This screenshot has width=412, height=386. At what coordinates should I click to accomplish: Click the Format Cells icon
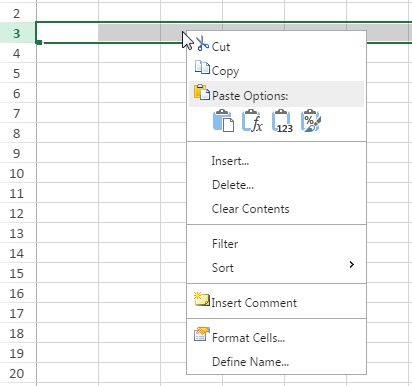(202, 334)
